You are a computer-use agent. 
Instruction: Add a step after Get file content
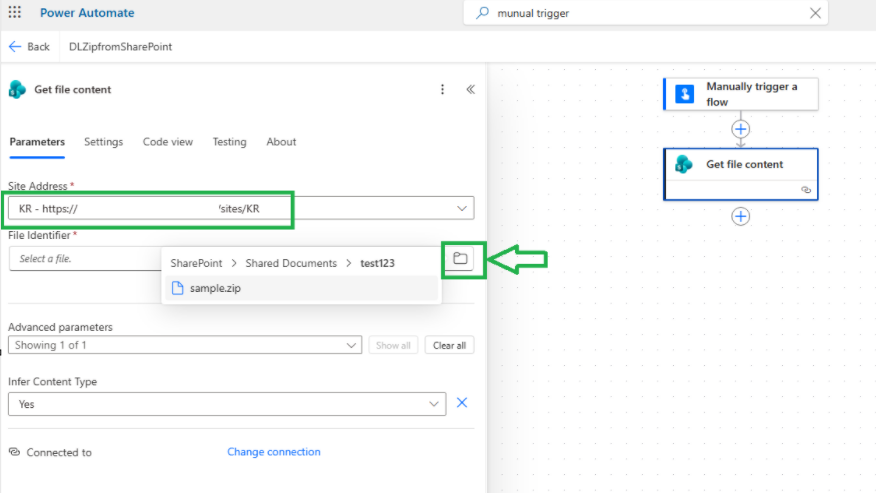pyautogui.click(x=741, y=216)
